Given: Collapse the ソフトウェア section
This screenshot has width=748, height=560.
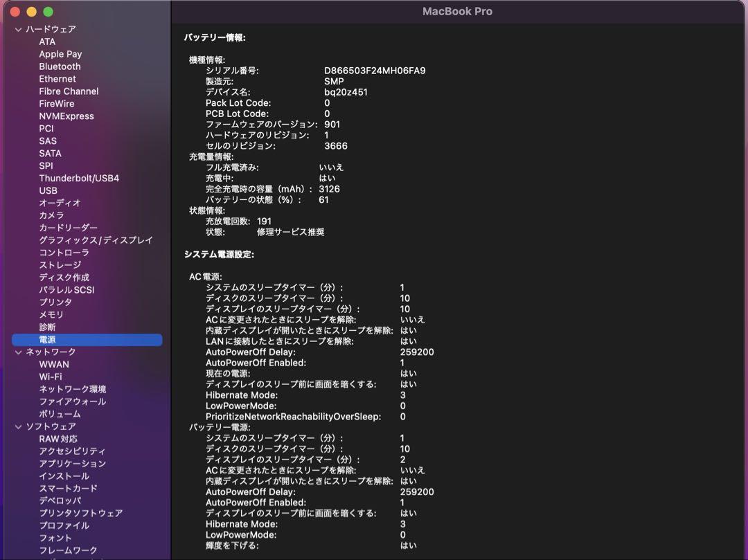Looking at the screenshot, I should [x=18, y=426].
